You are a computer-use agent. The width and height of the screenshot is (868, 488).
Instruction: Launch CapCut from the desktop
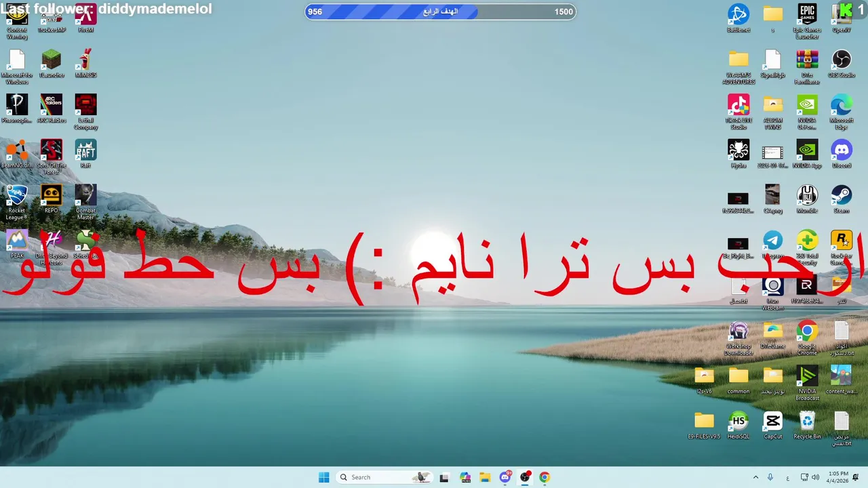[772, 426]
